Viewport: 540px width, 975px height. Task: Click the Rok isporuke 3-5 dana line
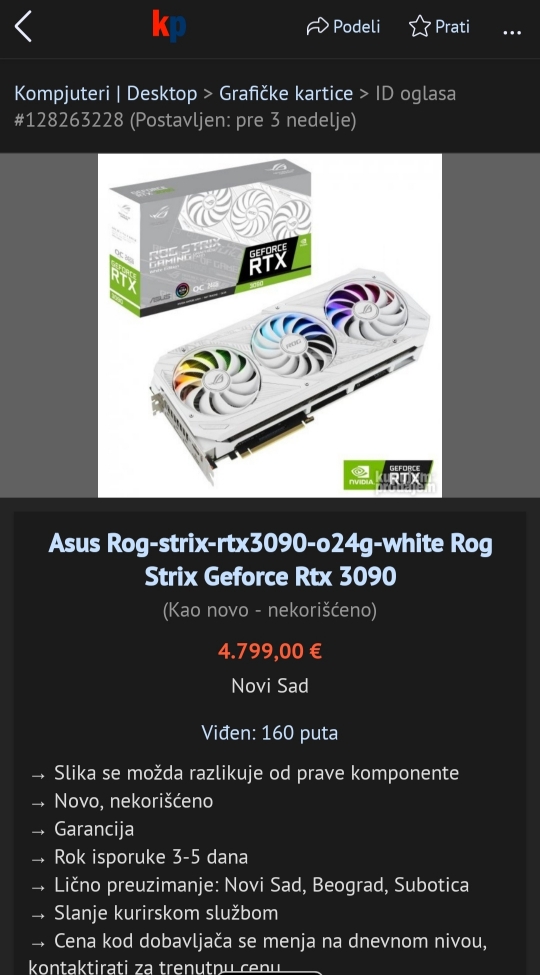pos(151,857)
